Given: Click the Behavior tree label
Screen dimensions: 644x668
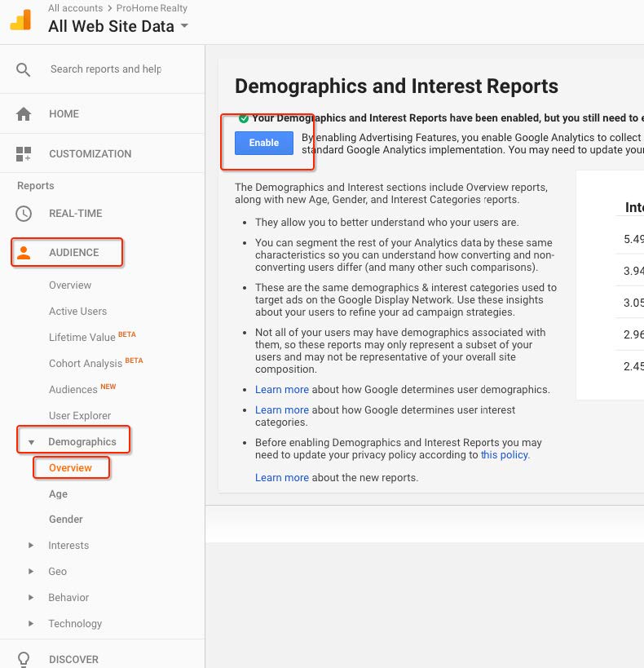Looking at the screenshot, I should click(68, 597).
